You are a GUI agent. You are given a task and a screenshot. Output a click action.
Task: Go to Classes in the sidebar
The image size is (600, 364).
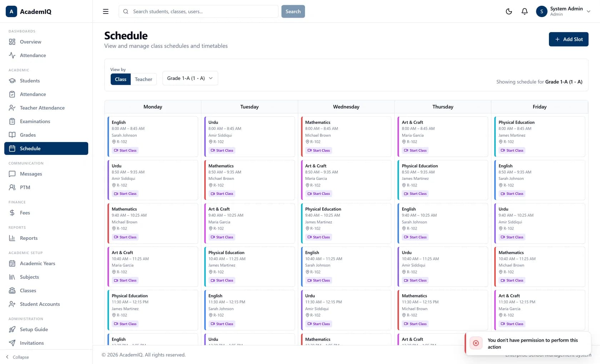[x=46, y=290]
